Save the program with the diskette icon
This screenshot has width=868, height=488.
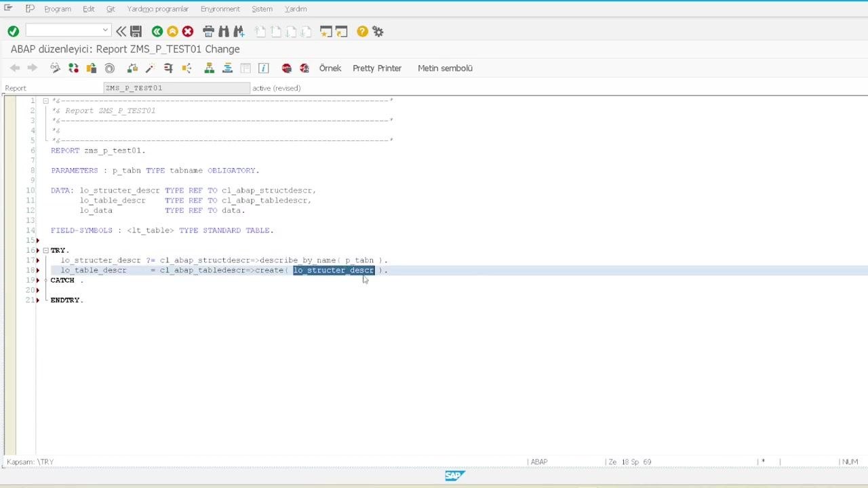(x=136, y=31)
